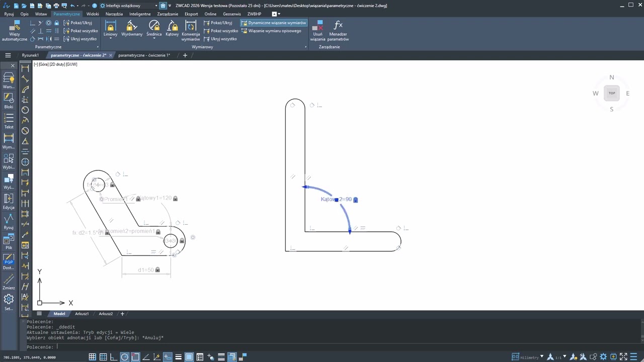Expand the Średnica dropdown arrow

pyautogui.click(x=154, y=39)
